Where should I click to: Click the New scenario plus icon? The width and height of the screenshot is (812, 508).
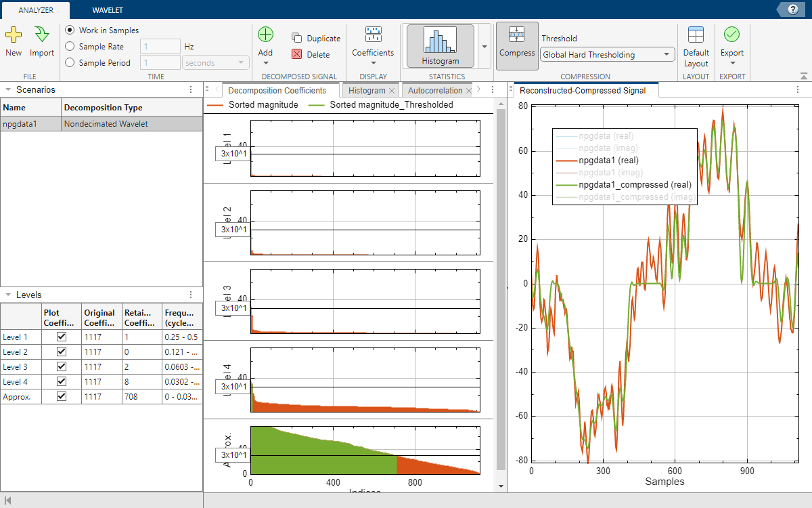click(x=14, y=35)
